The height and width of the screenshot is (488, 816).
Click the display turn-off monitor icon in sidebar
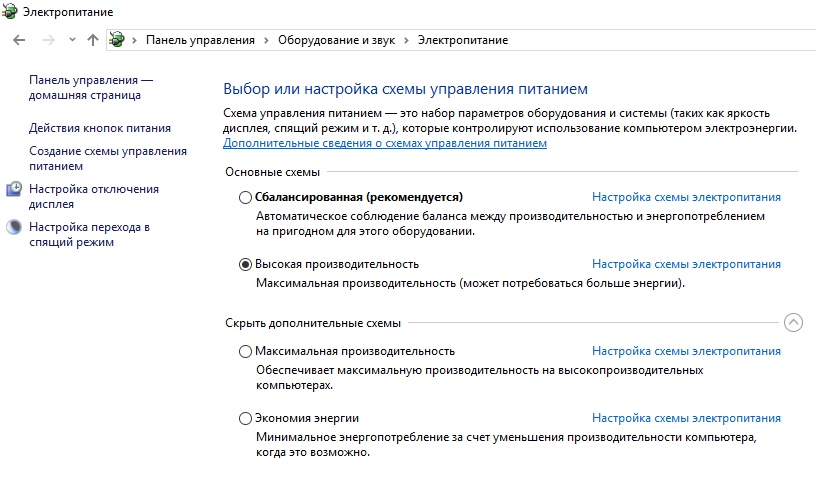tap(14, 189)
